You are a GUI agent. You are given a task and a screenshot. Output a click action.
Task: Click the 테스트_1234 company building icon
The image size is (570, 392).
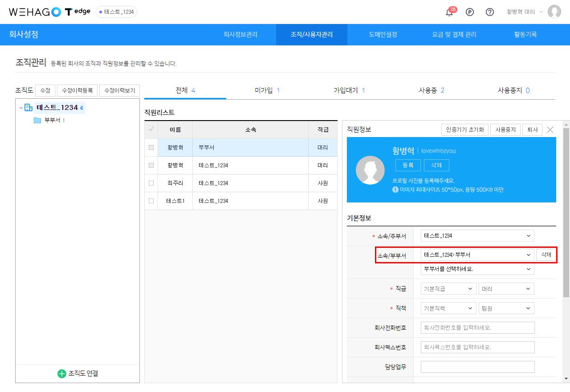[28, 108]
